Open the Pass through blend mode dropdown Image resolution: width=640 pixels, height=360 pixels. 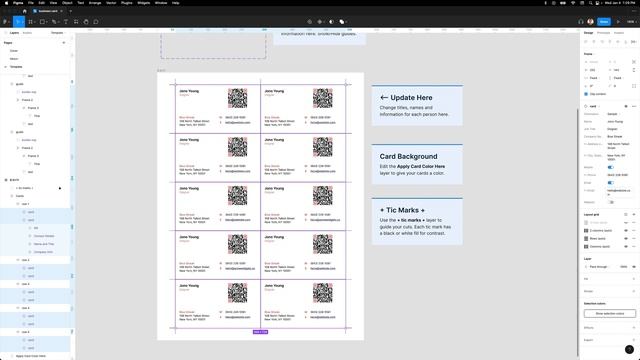(x=599, y=267)
